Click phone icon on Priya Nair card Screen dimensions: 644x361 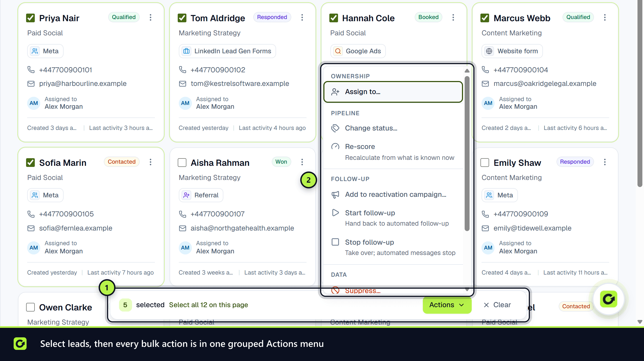[x=31, y=70]
